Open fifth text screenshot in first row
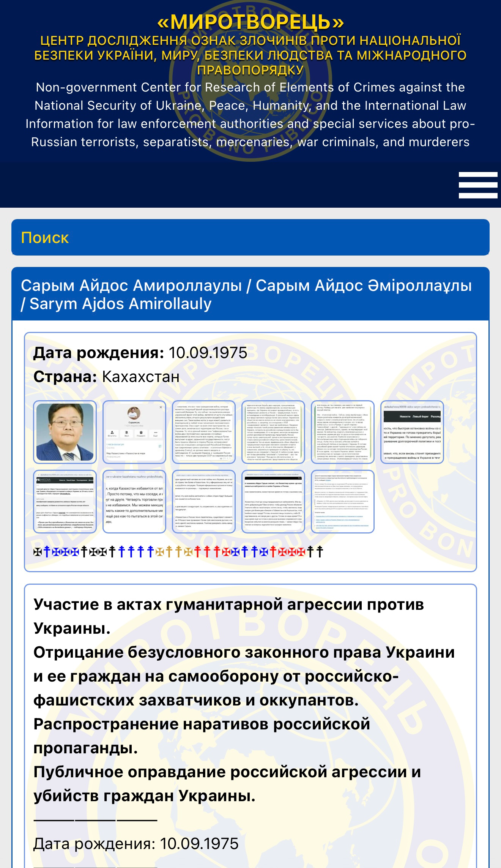Image resolution: width=501 pixels, height=868 pixels. pyautogui.click(x=343, y=432)
